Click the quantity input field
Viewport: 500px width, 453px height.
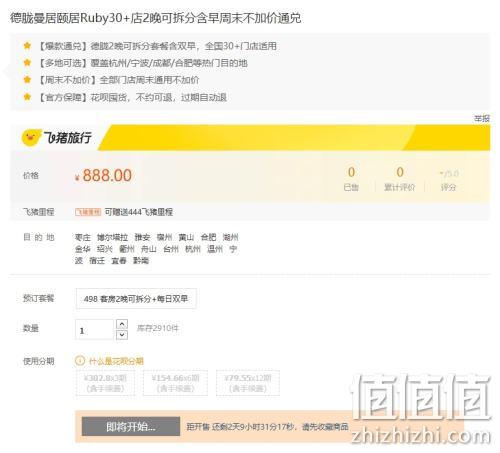pyautogui.click(x=95, y=329)
